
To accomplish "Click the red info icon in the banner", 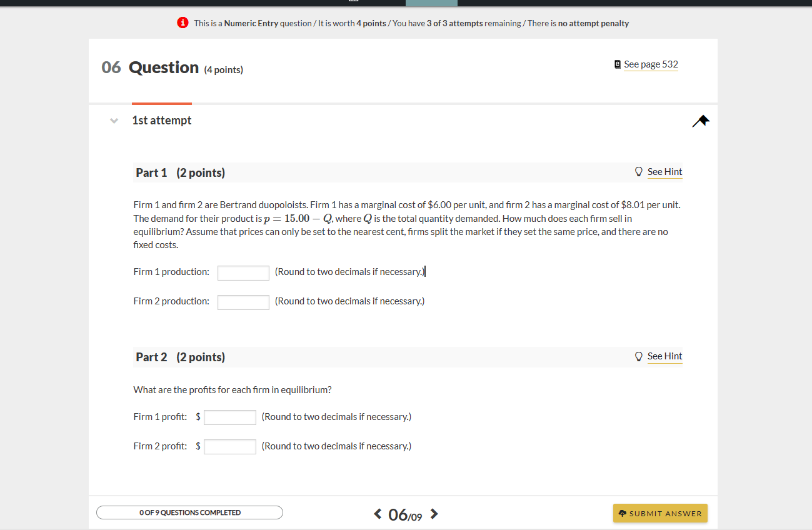I will pyautogui.click(x=182, y=22).
